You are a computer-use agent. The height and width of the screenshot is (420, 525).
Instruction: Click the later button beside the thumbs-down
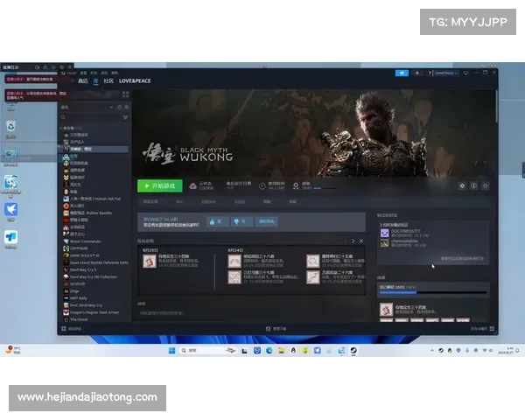[266, 221]
